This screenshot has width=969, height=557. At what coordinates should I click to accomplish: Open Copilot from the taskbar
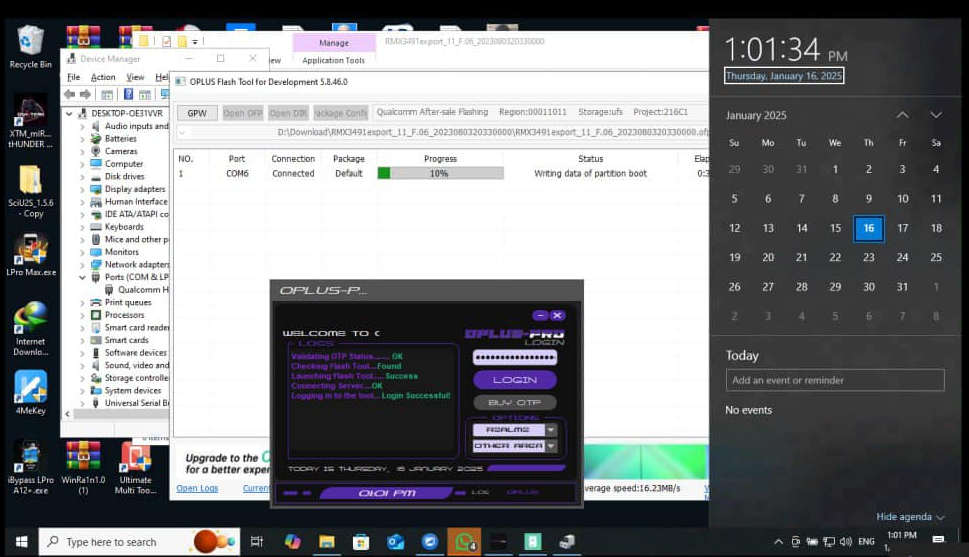pyautogui.click(x=292, y=542)
